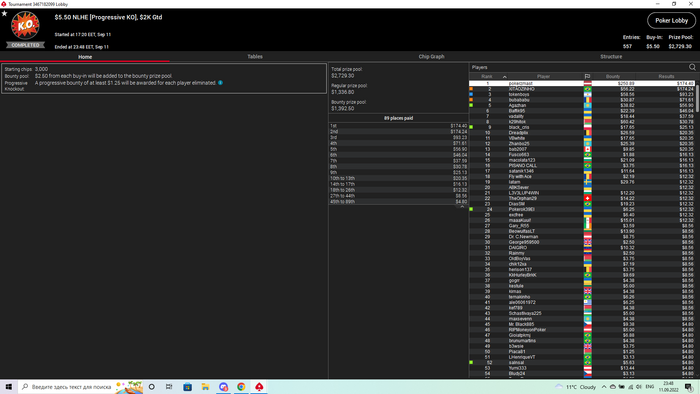
Task: Click the 1st place payout row
Action: (x=398, y=126)
